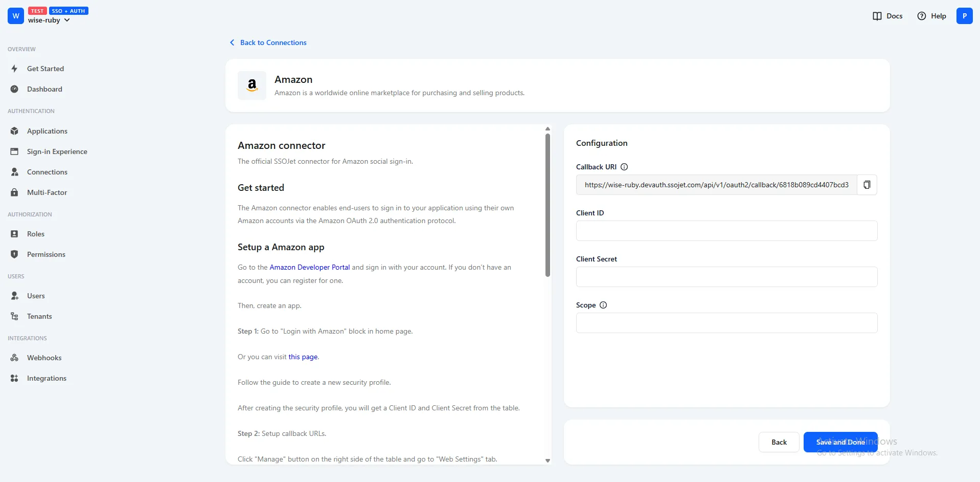
Task: Open the Tenants page
Action: (x=39, y=316)
